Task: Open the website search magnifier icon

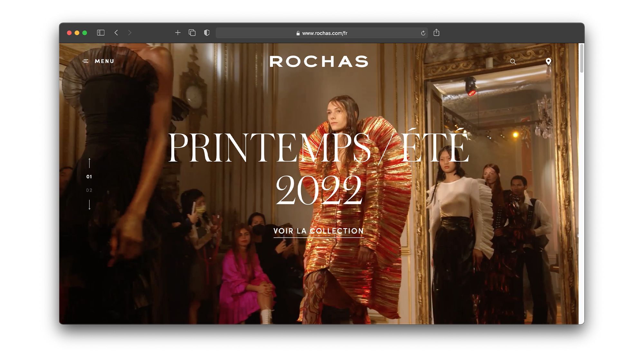Action: click(x=513, y=62)
